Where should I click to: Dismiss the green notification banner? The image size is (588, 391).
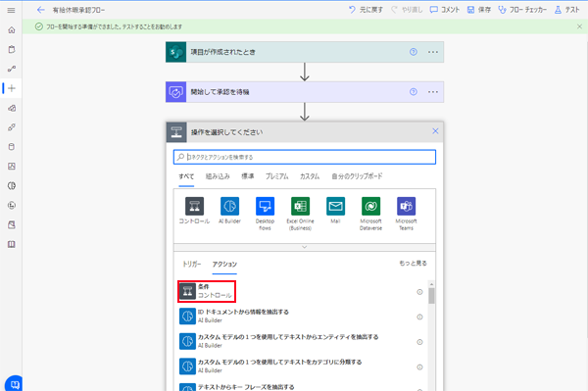coord(579,26)
